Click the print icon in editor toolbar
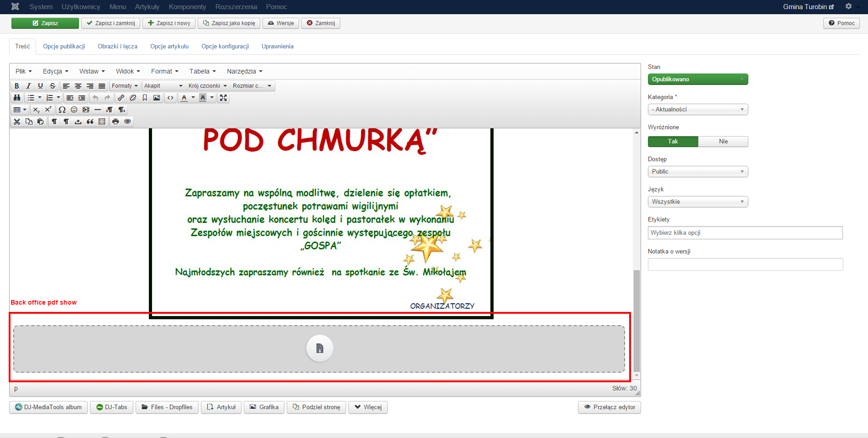 click(116, 121)
